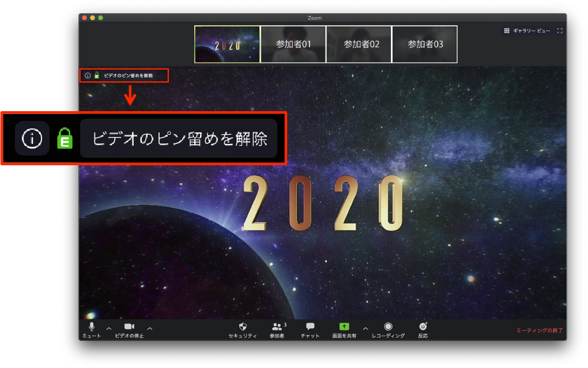
Task: Open the 参加者 participants panel
Action: (x=277, y=330)
